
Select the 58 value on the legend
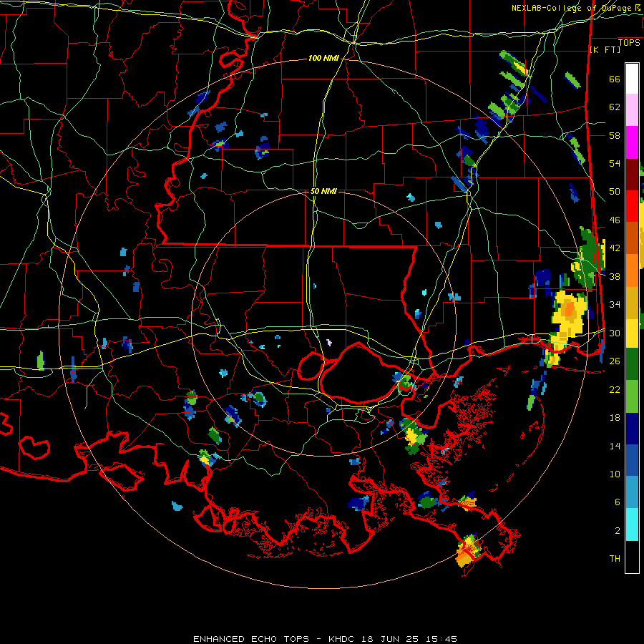pyautogui.click(x=615, y=135)
